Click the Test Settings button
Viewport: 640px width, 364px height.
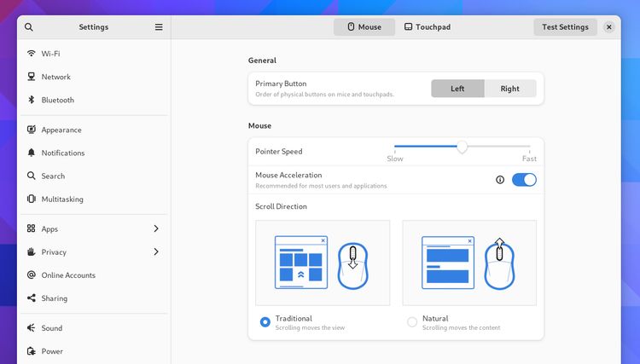pyautogui.click(x=565, y=27)
